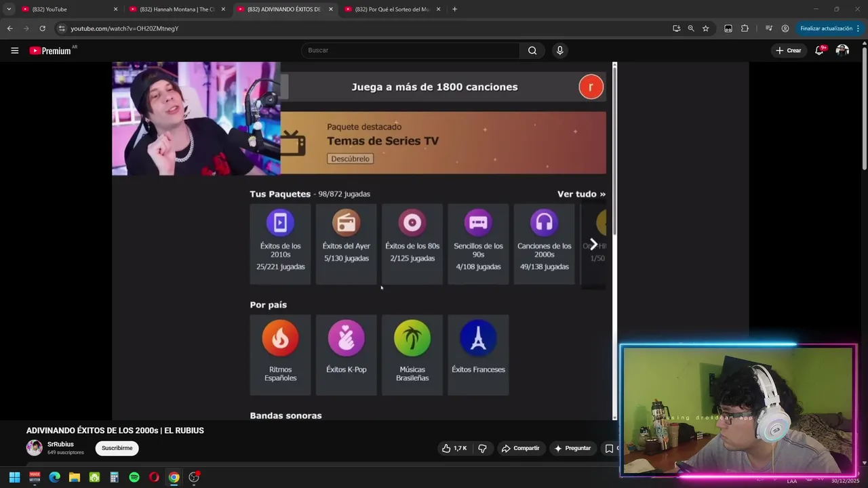Image resolution: width=868 pixels, height=488 pixels.
Task: Bookmark this page with the star
Action: point(705,28)
